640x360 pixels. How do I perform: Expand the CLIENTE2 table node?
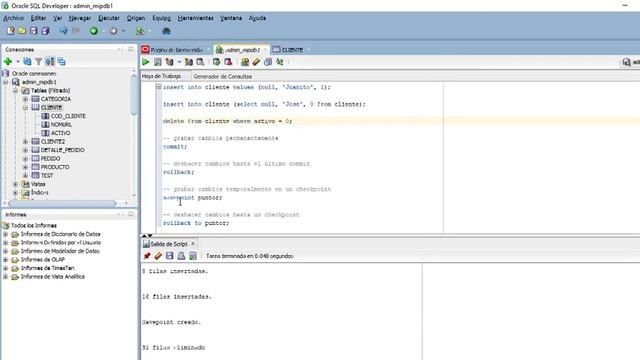(x=25, y=142)
